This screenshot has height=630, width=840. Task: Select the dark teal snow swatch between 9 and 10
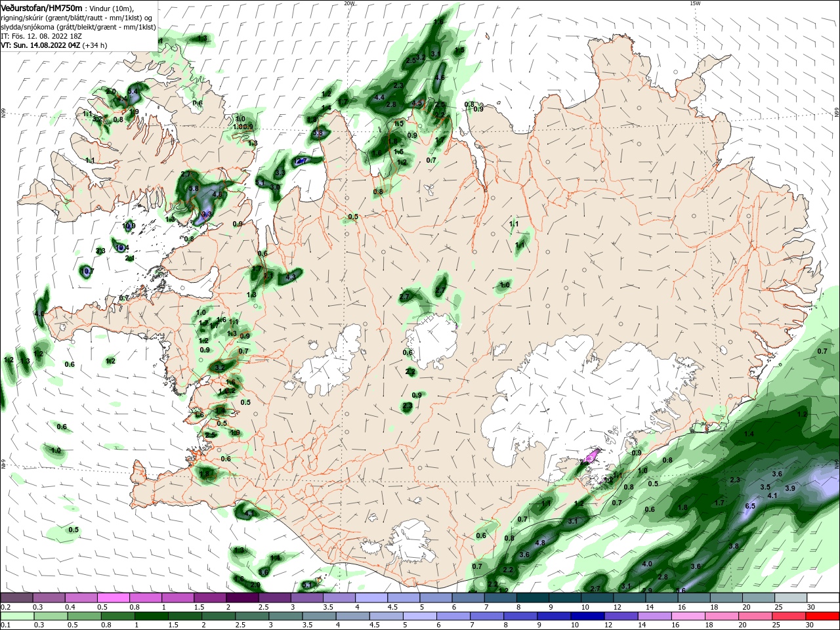click(x=565, y=598)
